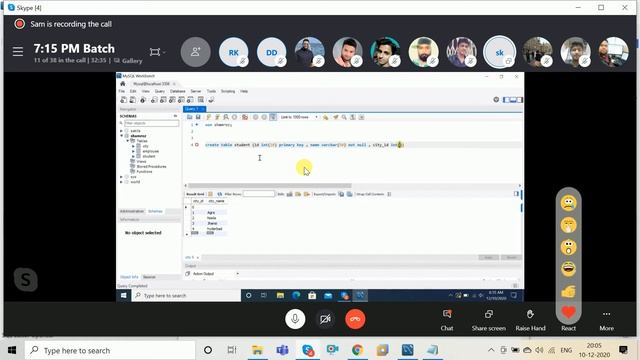This screenshot has width=640, height=360.
Task: Open Windows Start on the host taskbar
Action: (x=12, y=350)
